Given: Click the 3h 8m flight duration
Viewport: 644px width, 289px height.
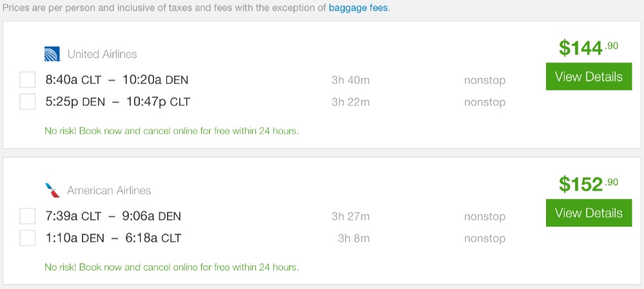Looking at the screenshot, I should [x=354, y=238].
